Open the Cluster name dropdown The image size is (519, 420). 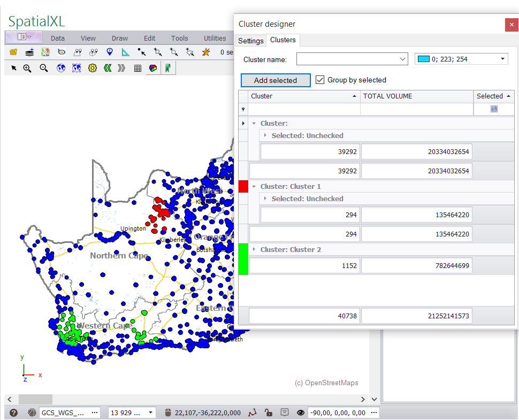[403, 59]
